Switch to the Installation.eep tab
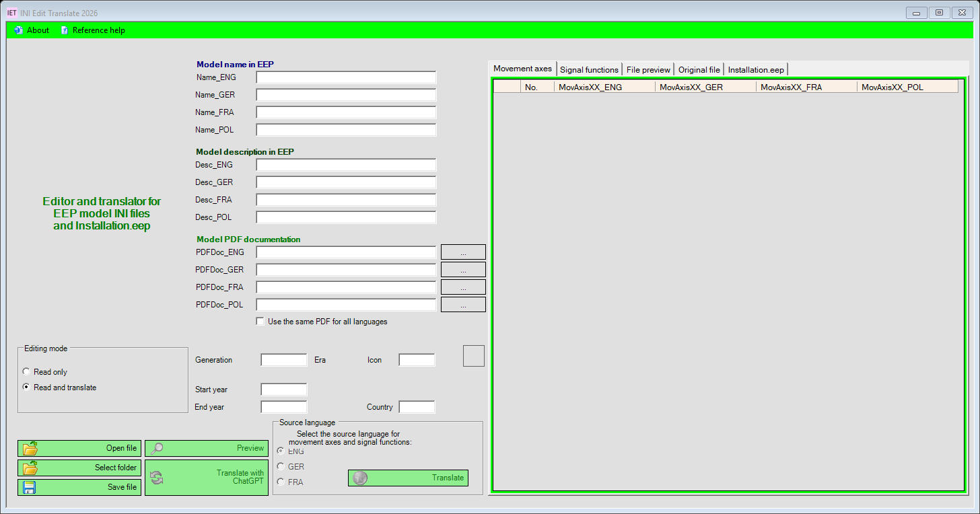 756,69
